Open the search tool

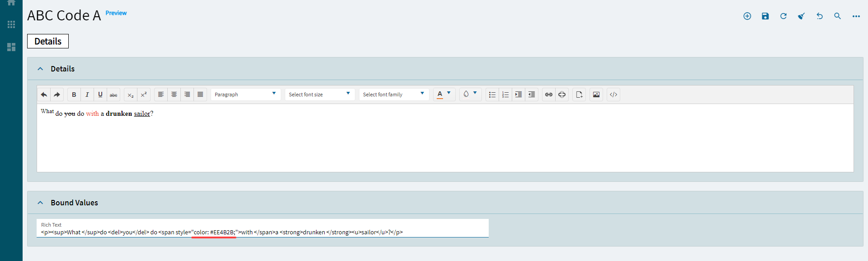838,16
